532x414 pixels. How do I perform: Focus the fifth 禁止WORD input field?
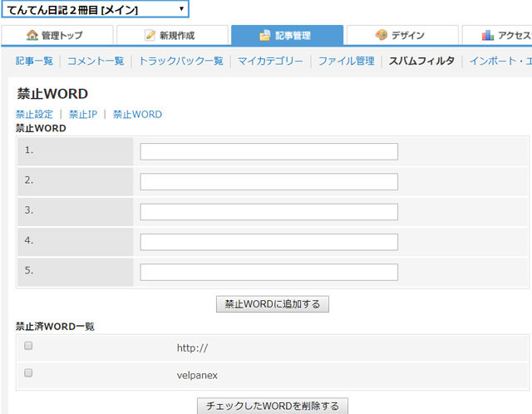click(x=269, y=272)
